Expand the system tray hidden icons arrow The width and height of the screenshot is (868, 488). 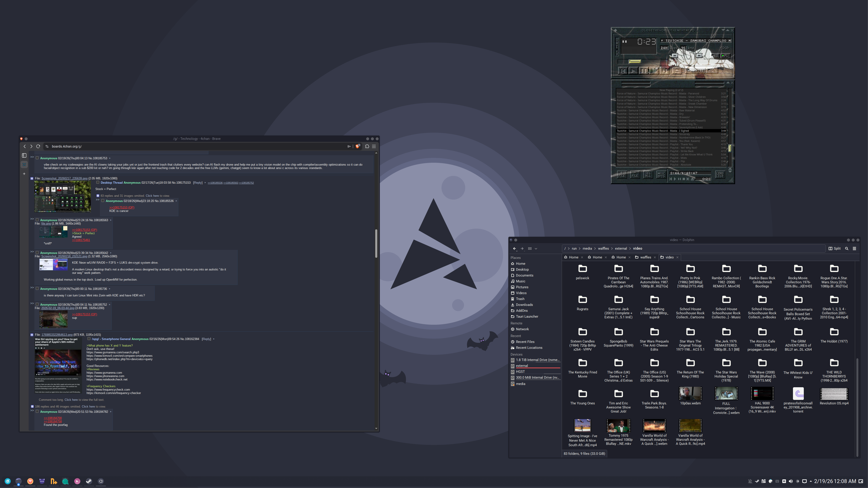point(811,481)
